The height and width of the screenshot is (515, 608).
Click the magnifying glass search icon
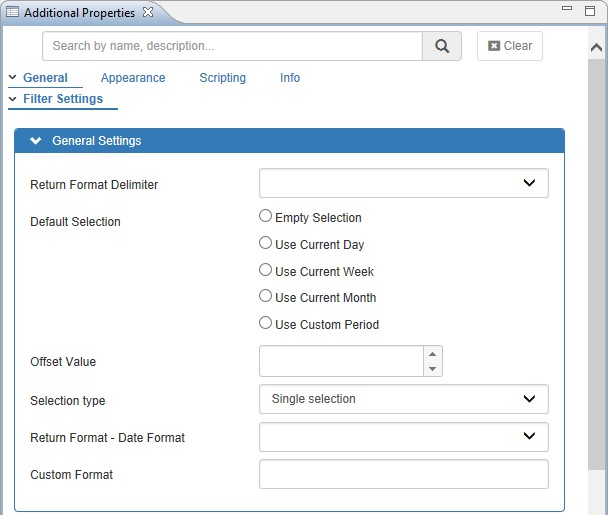coord(442,46)
